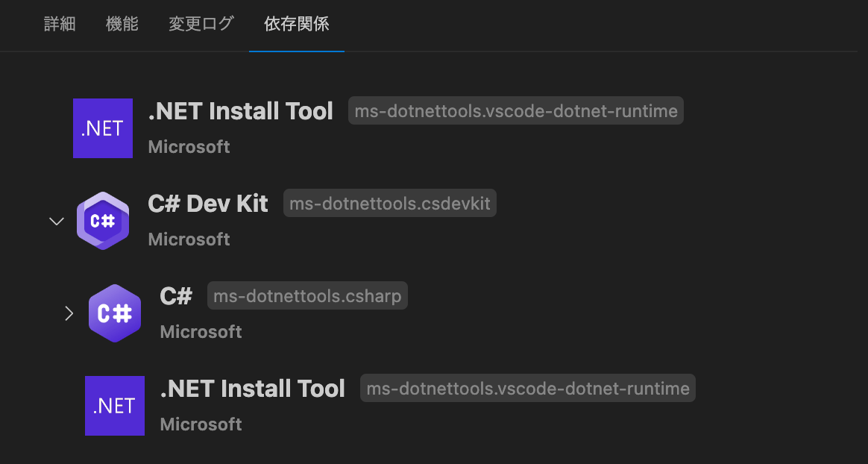Click Microsoft publisher under nested .NET Install Tool
This screenshot has width=868, height=464.
[201, 424]
